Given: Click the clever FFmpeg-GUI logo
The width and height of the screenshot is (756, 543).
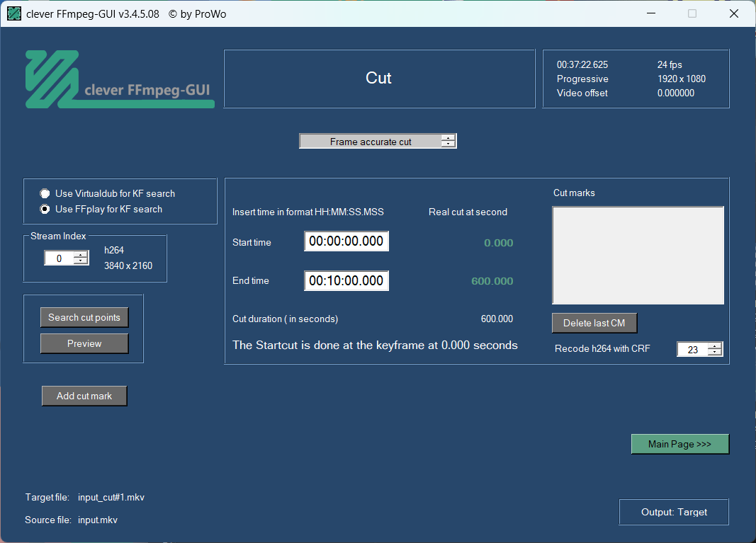Looking at the screenshot, I should pos(120,79).
